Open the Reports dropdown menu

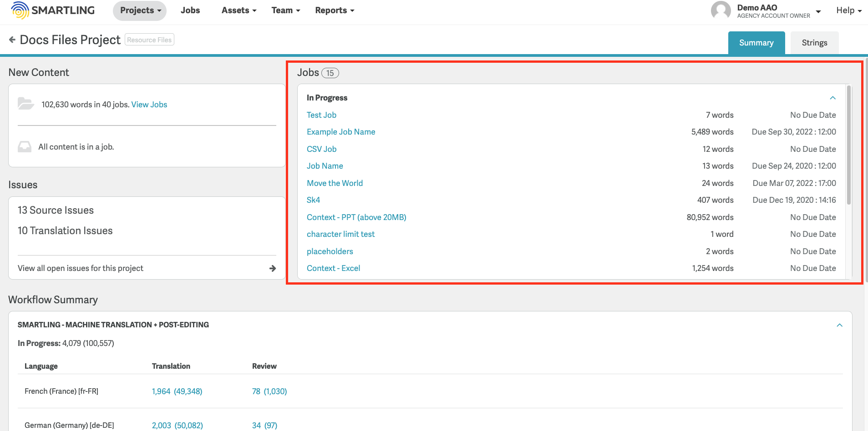tap(335, 10)
